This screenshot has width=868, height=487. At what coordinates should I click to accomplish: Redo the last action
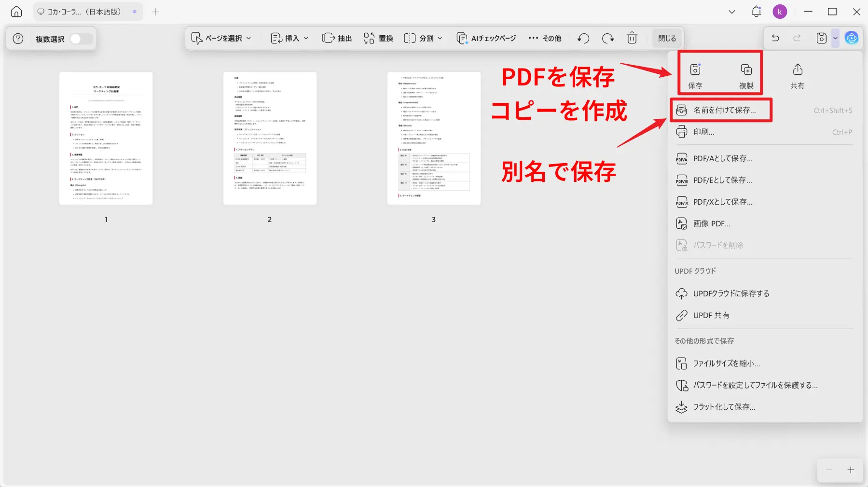pyautogui.click(x=797, y=38)
